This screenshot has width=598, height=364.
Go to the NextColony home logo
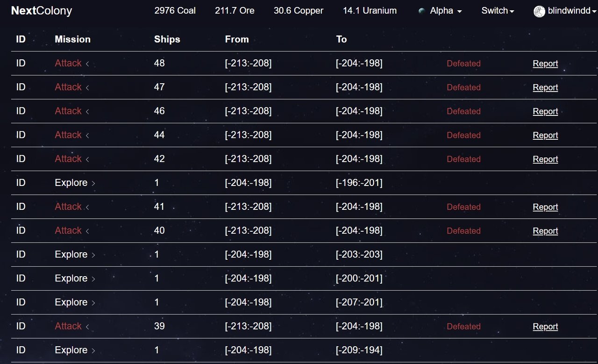[42, 11]
